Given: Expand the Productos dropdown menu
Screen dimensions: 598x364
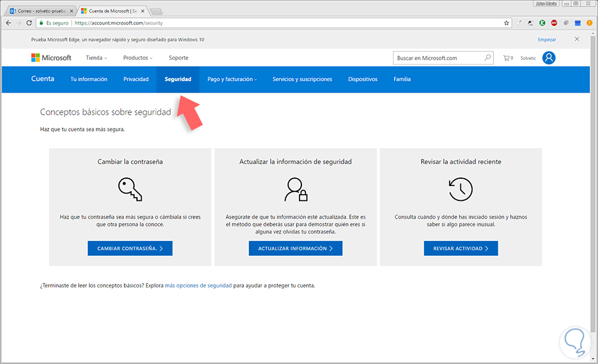Looking at the screenshot, I should tap(138, 58).
